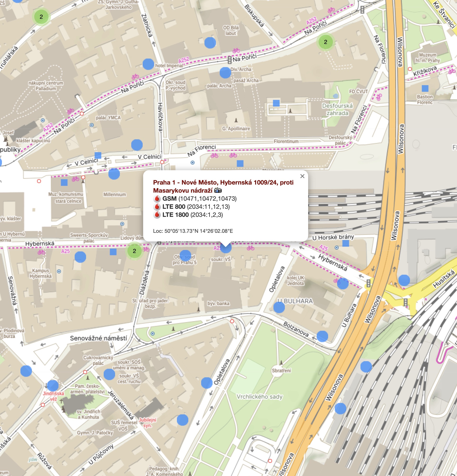
Task: Select blue circle marker at Div. Archa
Action: click(225, 73)
